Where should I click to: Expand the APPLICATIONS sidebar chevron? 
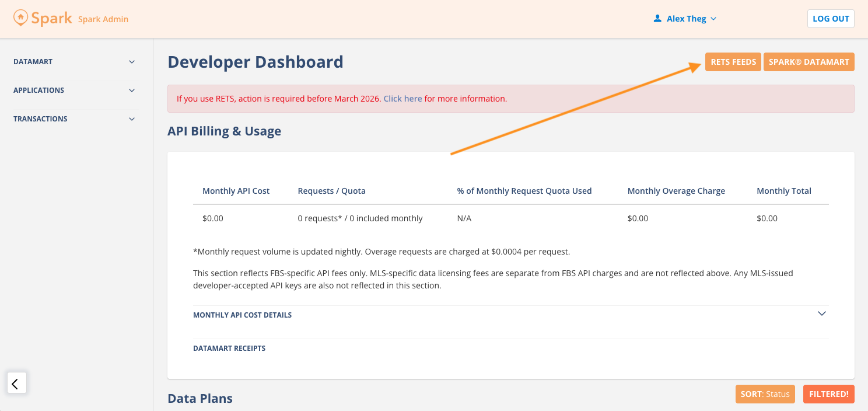[132, 90]
